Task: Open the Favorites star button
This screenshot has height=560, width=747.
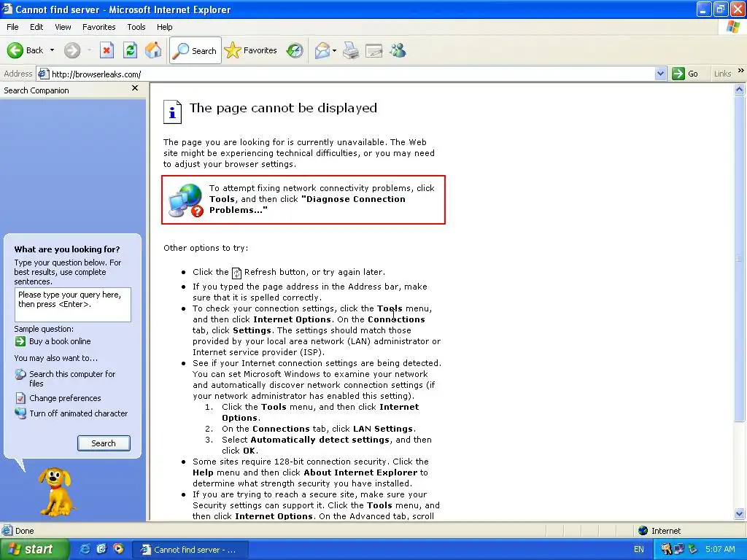Action: pos(251,50)
